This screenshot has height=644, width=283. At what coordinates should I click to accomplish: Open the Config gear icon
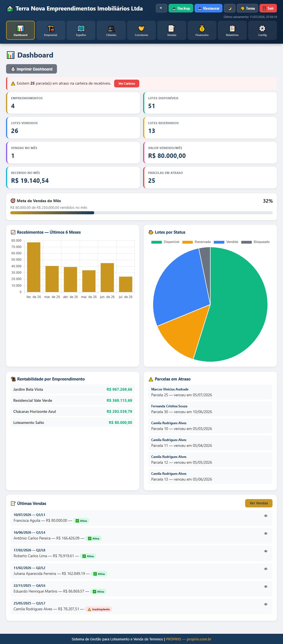(262, 28)
